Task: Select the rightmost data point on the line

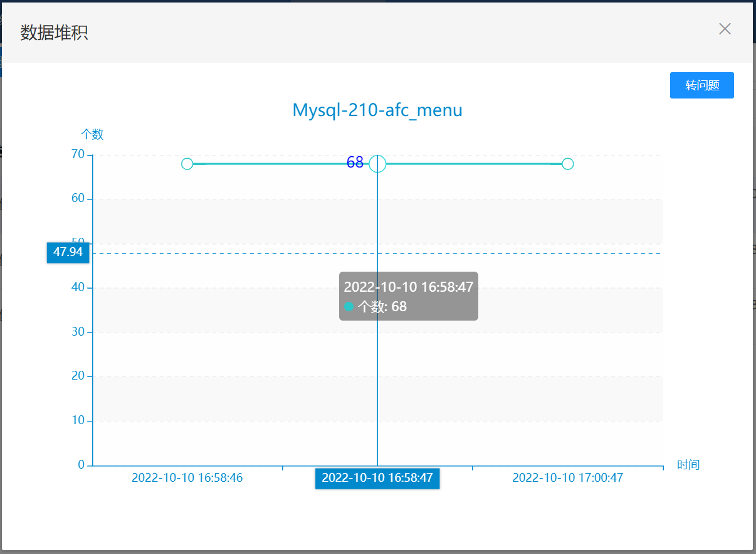Action: [567, 164]
